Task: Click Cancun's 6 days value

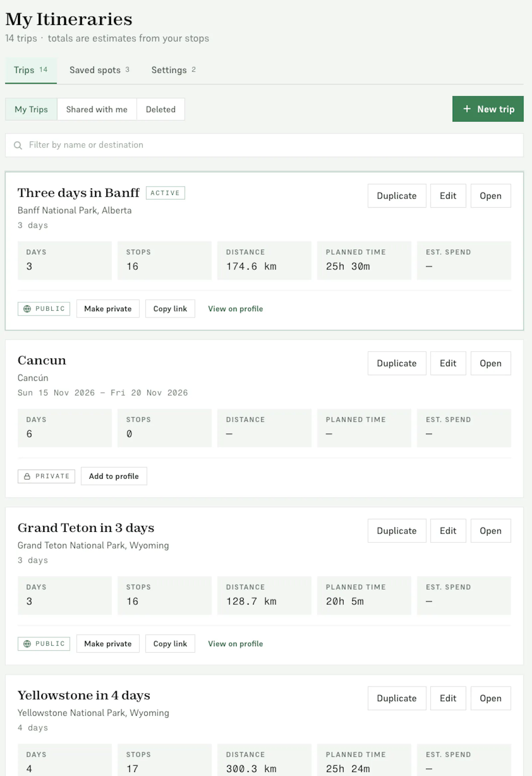Action: coord(29,434)
